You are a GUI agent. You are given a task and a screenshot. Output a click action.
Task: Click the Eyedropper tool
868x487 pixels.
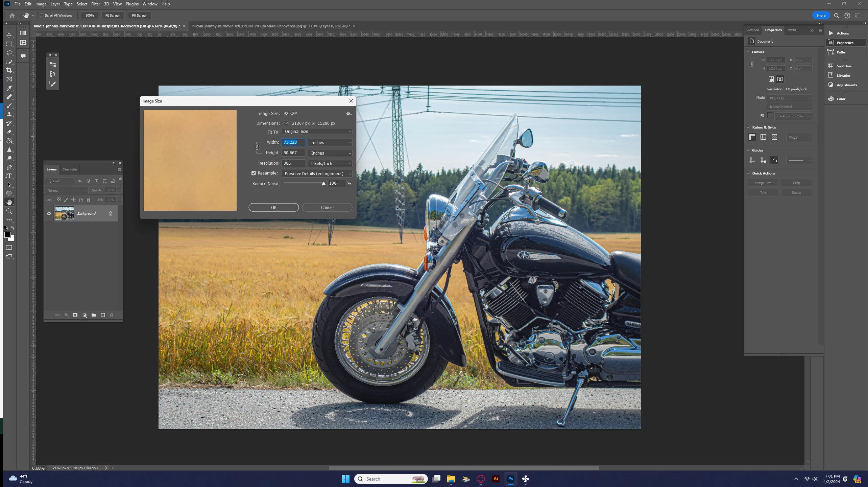tap(9, 88)
